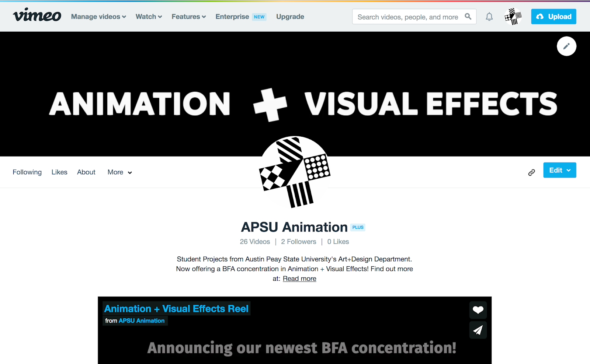Open the user avatar menu in header
Screen dimensions: 590x364
point(513,17)
